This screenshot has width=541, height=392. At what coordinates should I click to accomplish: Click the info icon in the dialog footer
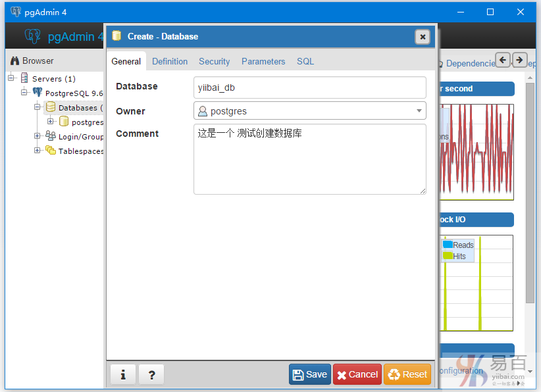tap(123, 374)
